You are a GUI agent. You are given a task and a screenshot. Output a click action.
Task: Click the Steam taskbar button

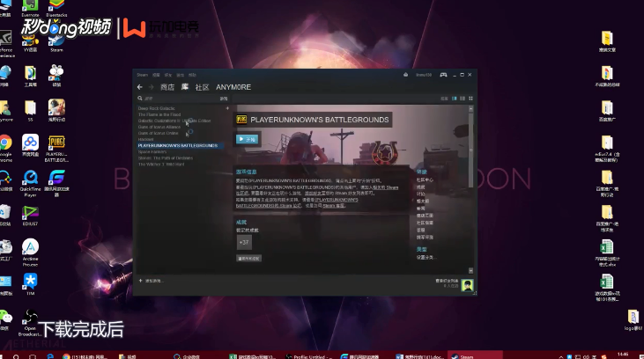(x=474, y=355)
